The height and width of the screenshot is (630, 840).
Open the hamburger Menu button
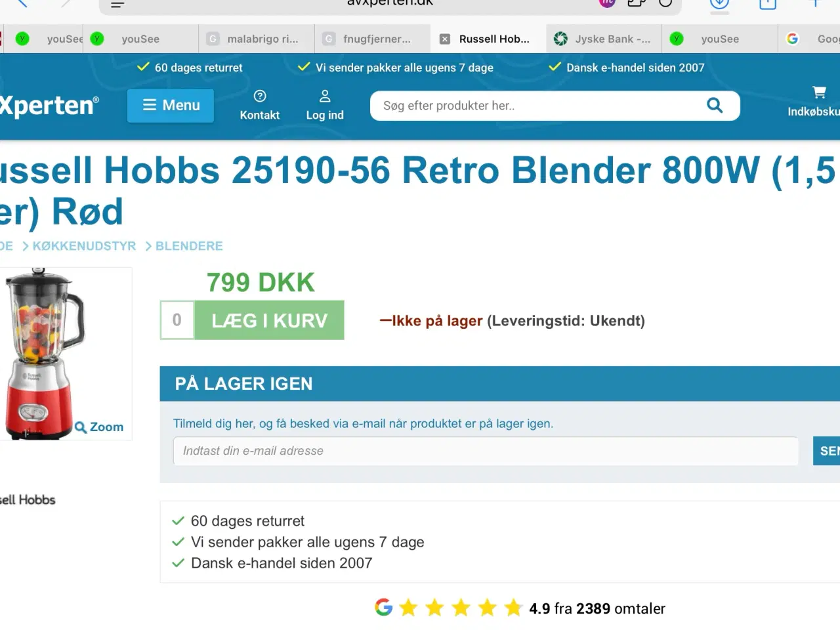tap(171, 106)
